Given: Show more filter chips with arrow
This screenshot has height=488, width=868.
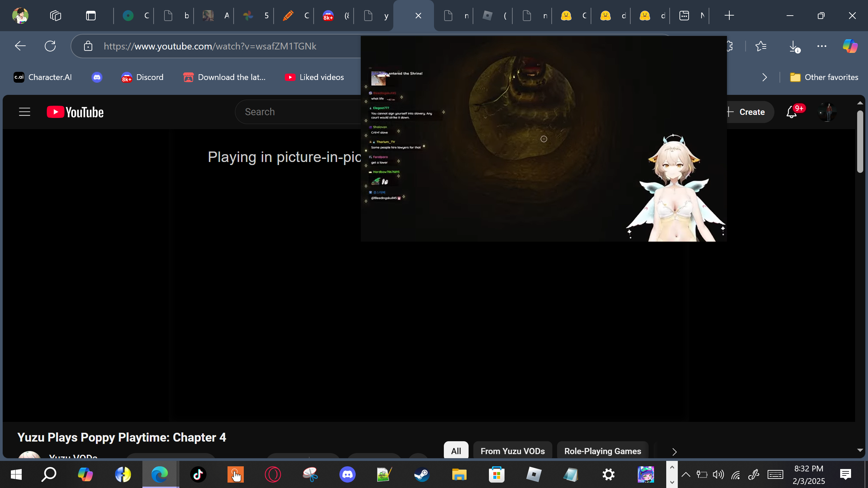Looking at the screenshot, I should point(674,452).
